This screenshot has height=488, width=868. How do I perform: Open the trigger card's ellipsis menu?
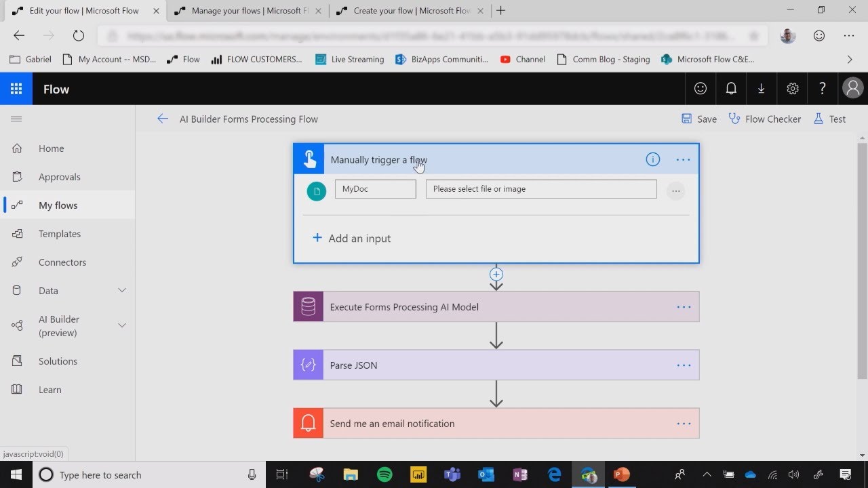683,159
